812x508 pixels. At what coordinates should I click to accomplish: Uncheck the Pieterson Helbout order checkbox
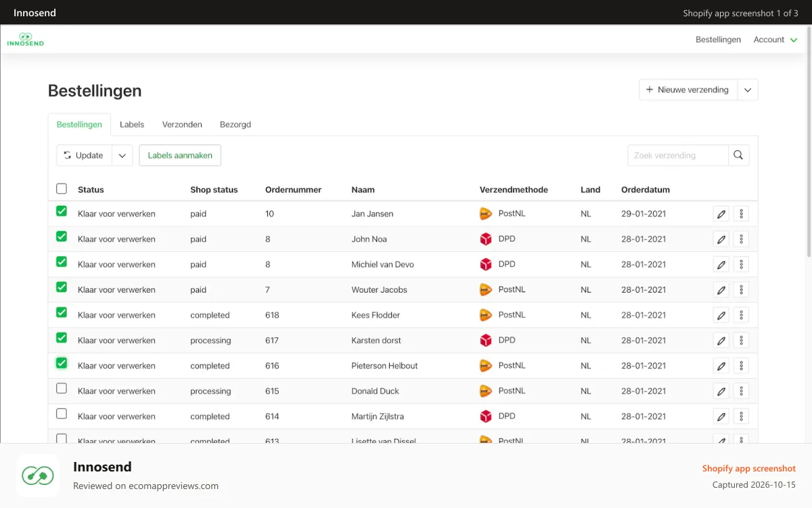62,363
